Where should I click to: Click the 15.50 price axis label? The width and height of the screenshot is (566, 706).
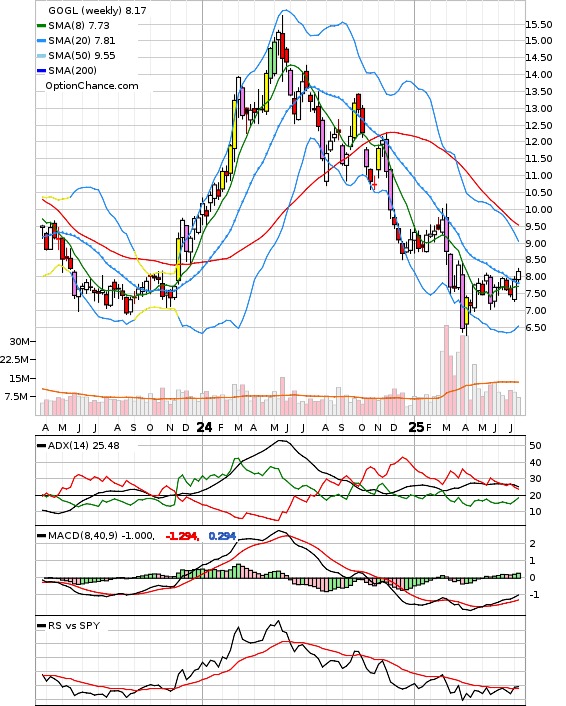(x=539, y=25)
